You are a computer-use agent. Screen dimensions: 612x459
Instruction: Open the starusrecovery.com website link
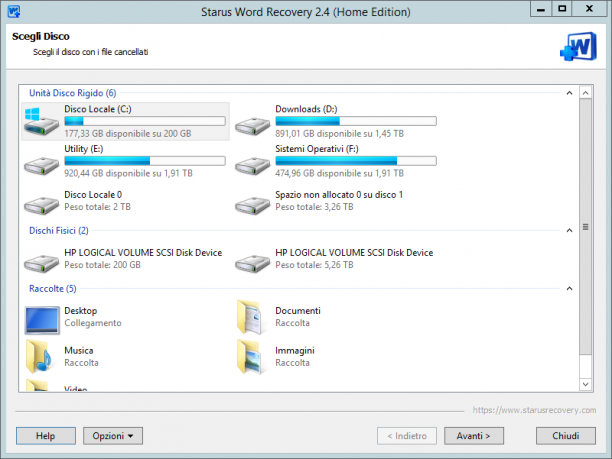pos(534,410)
